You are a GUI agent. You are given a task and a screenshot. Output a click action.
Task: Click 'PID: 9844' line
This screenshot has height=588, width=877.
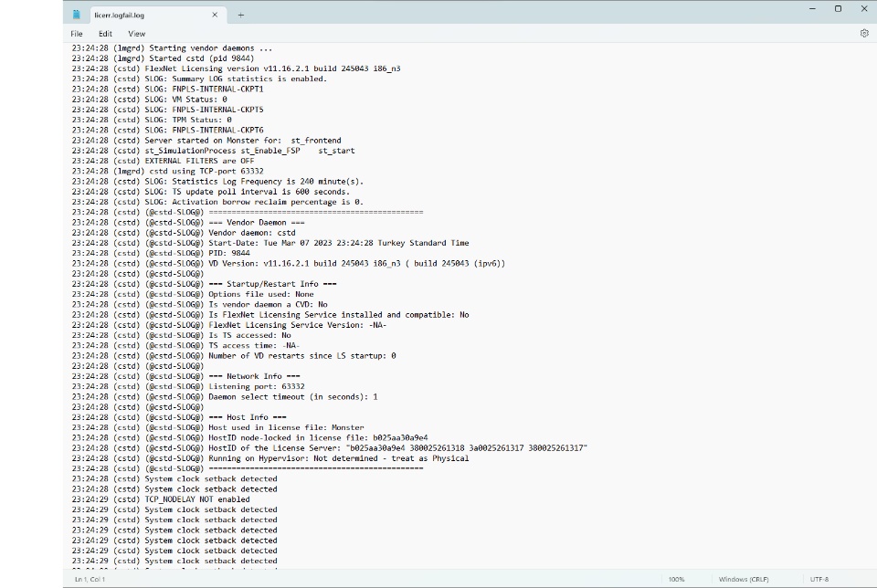coord(161,253)
